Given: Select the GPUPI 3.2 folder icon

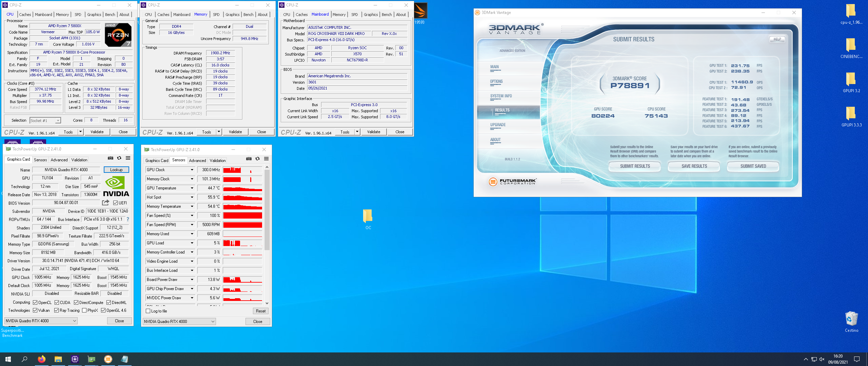Looking at the screenshot, I should click(851, 83).
